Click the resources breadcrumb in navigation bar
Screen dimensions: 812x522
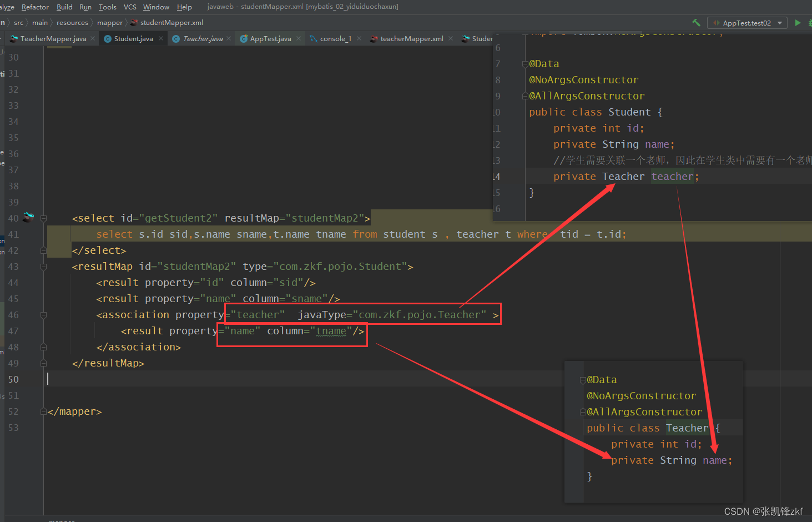72,22
